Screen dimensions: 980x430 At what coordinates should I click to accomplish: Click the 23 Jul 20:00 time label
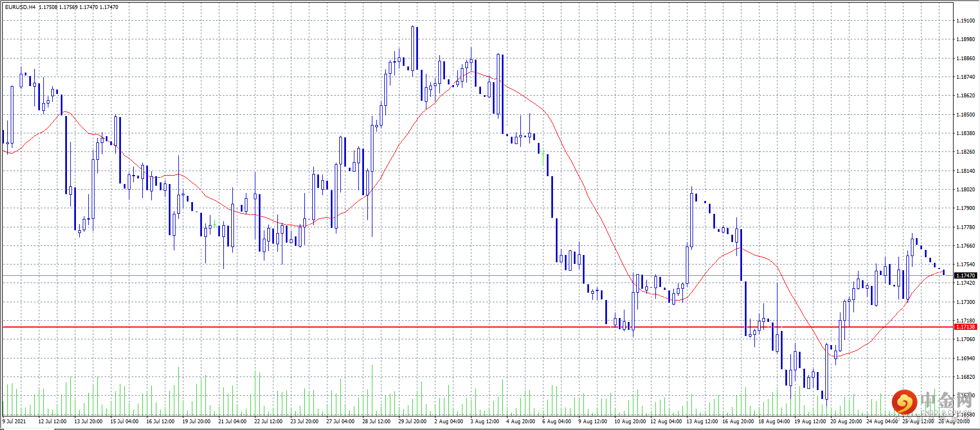[304, 421]
